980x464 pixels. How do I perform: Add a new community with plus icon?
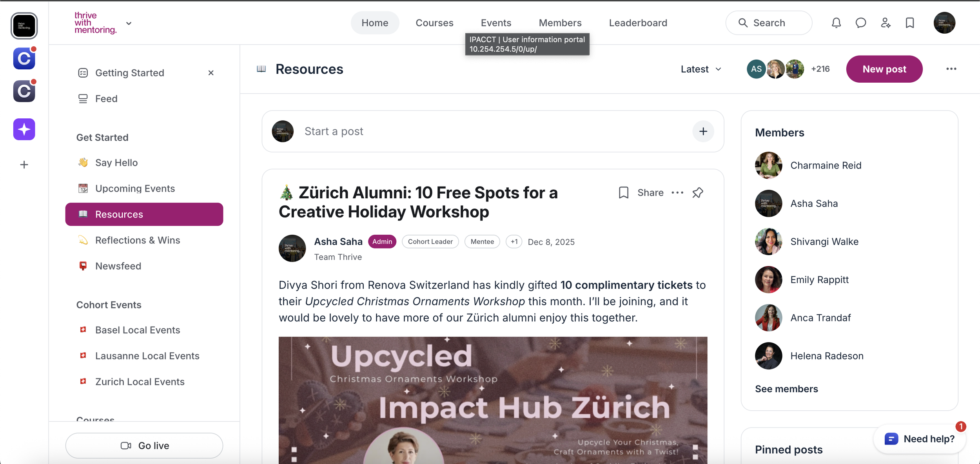click(24, 165)
